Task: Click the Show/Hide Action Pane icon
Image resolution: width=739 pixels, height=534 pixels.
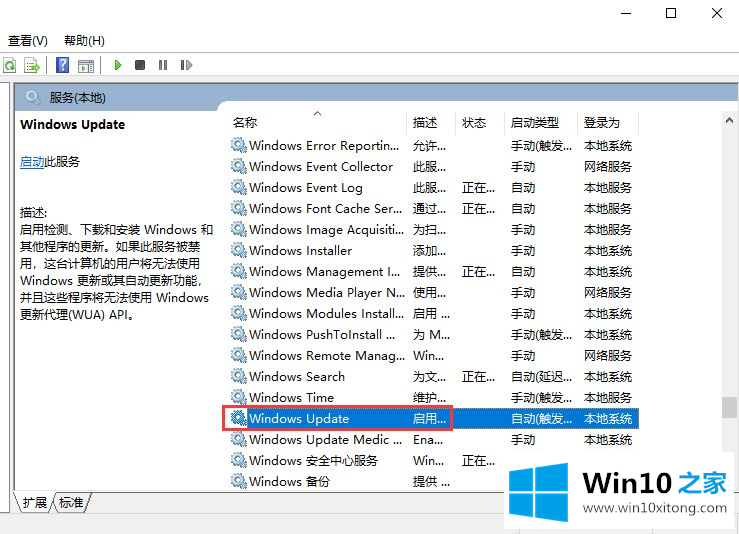Action: [x=86, y=66]
